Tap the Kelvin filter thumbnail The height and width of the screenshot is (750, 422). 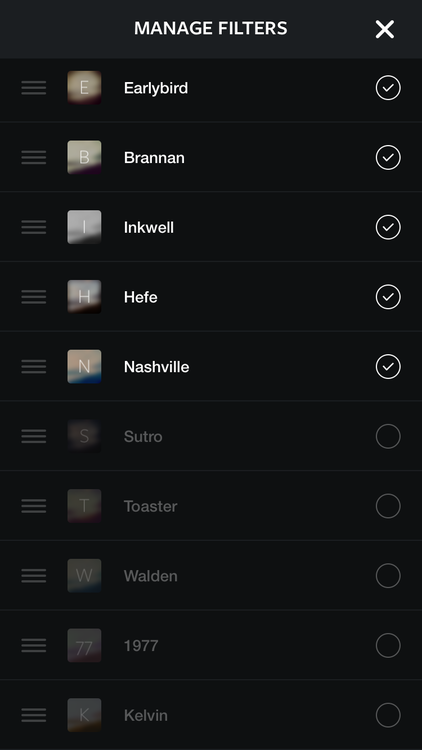[84, 715]
